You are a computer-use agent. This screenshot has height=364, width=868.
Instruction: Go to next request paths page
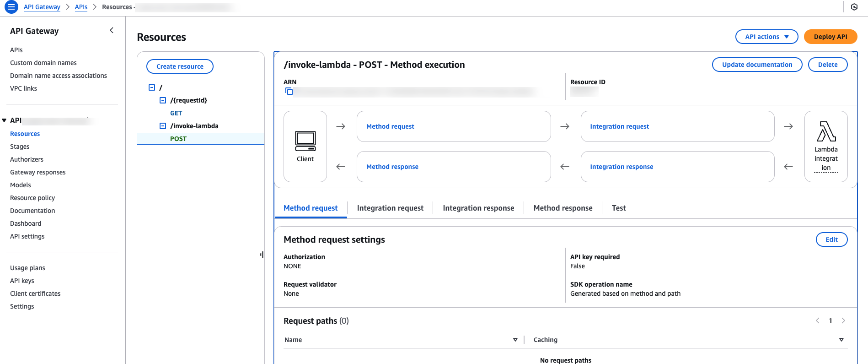(x=843, y=321)
